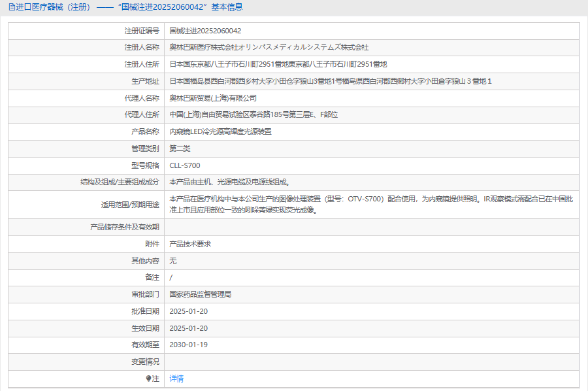Viewport: 588px width, 391px height.
Task: Click the 产品名称 label
Action: tap(145, 131)
